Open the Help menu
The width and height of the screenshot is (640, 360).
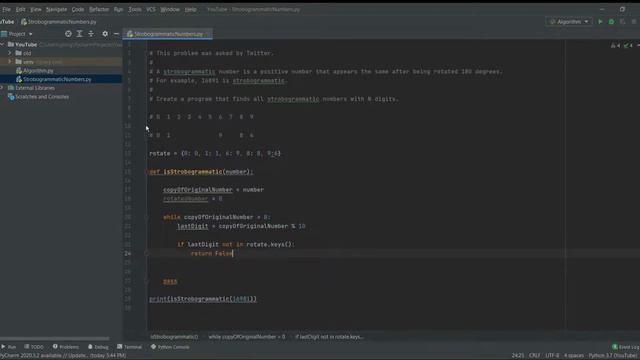[x=191, y=9]
